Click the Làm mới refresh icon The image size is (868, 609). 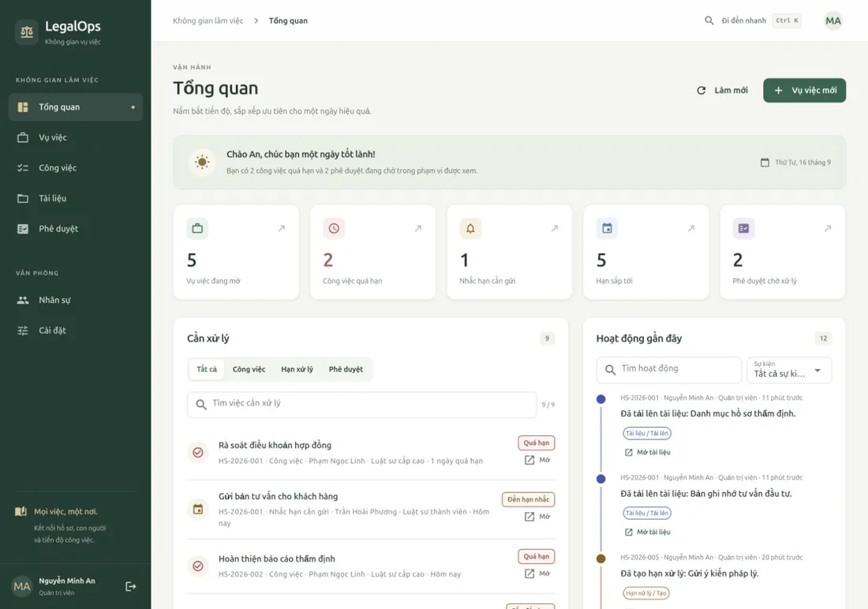(x=702, y=90)
